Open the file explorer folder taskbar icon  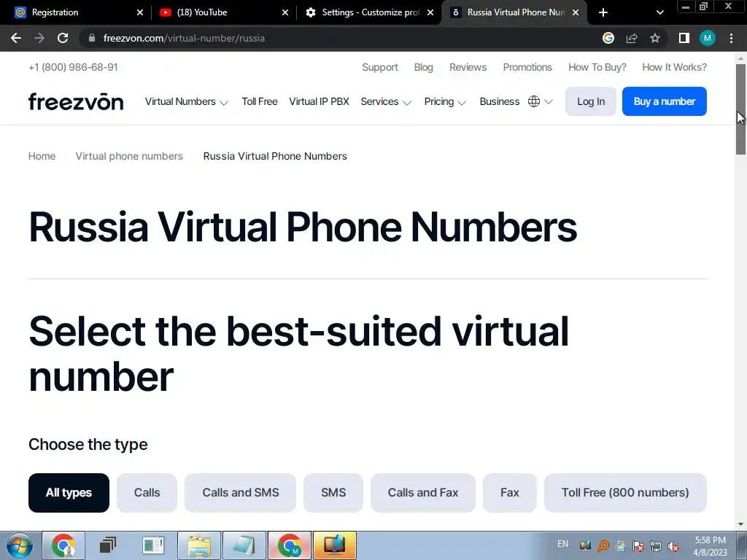pyautogui.click(x=199, y=545)
